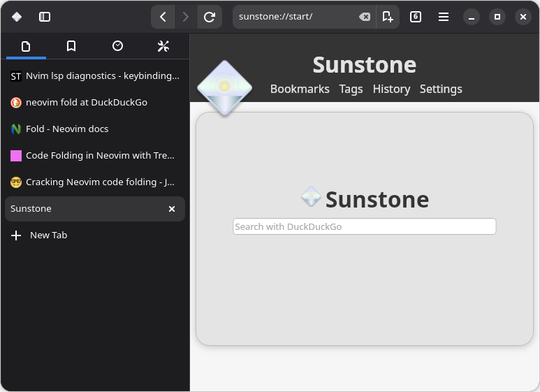540x392 pixels.
Task: Click the Search with DuckDuckGo field
Action: click(364, 226)
